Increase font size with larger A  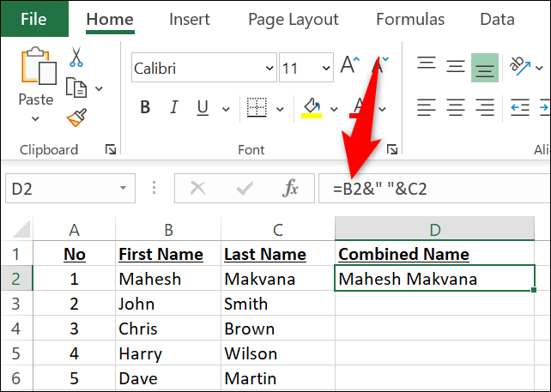point(350,65)
